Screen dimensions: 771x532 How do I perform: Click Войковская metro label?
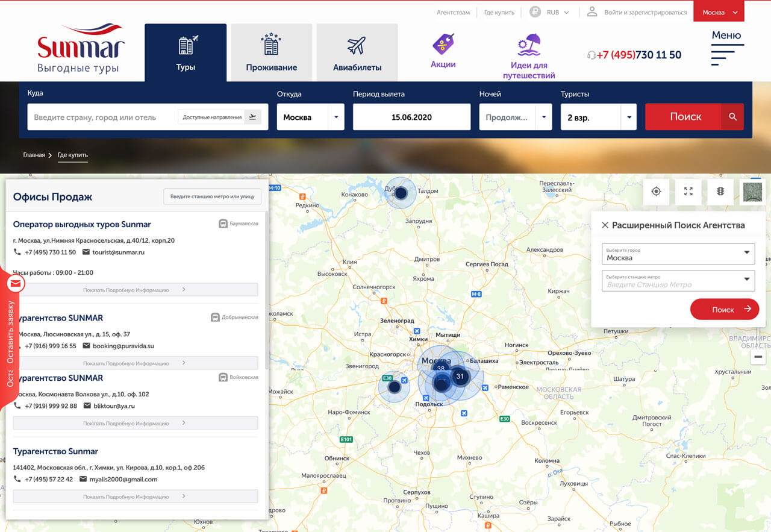pyautogui.click(x=239, y=377)
